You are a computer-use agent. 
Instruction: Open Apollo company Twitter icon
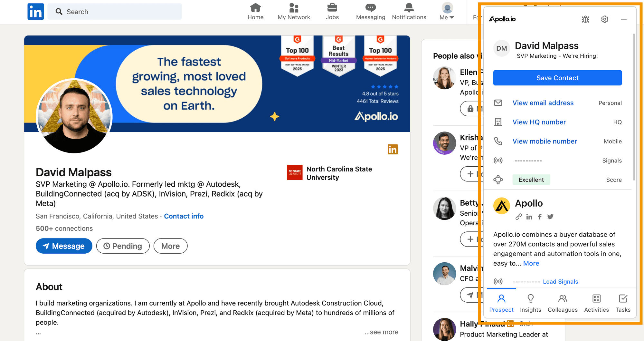(550, 217)
